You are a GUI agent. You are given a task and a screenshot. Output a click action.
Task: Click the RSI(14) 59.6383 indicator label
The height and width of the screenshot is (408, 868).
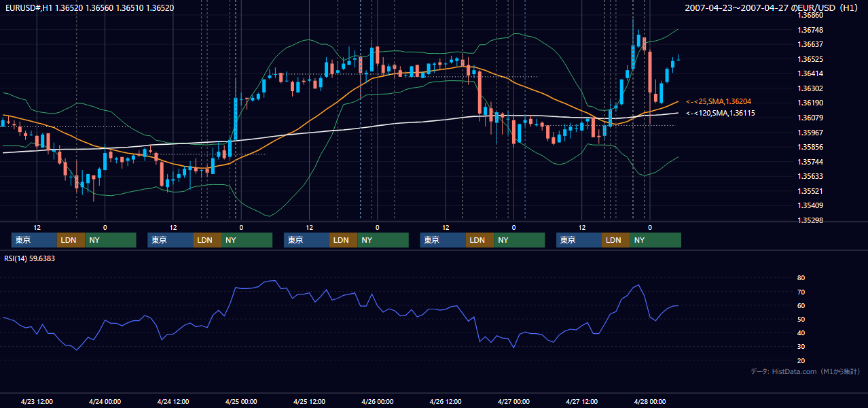click(30, 258)
